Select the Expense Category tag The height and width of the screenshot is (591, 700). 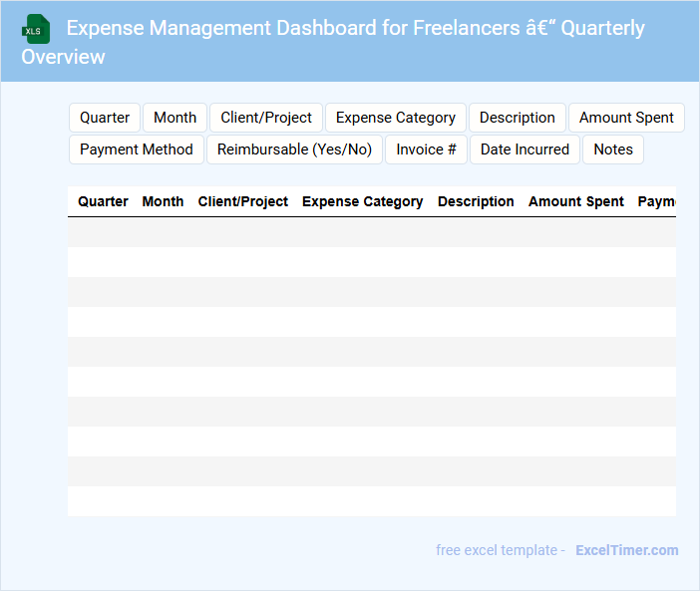[396, 118]
